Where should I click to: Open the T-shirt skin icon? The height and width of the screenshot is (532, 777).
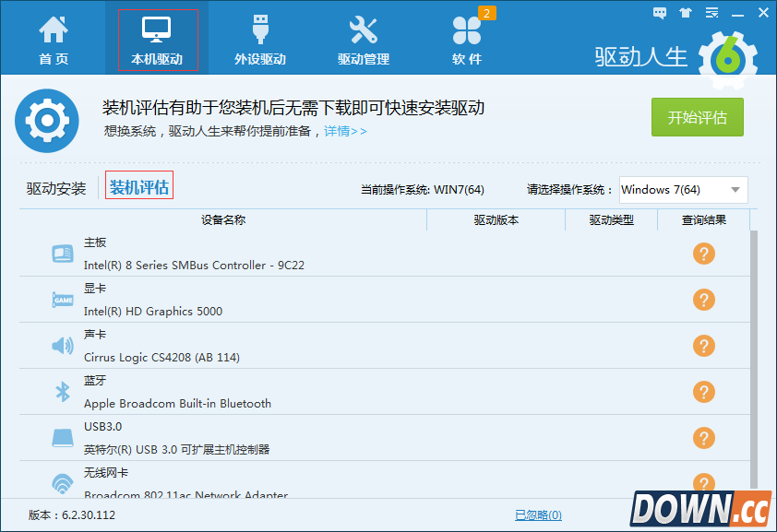[685, 13]
